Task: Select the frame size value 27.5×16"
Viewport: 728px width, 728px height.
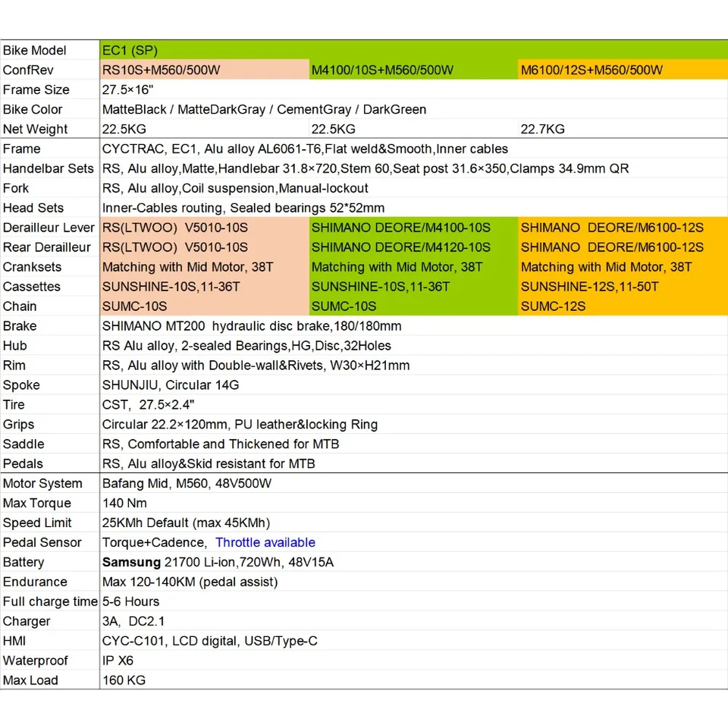Action: click(x=127, y=89)
